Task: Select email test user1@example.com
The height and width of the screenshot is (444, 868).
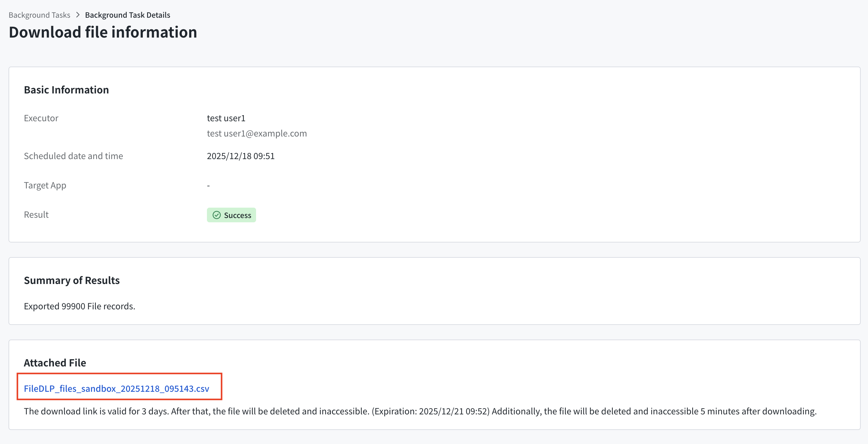Action: [x=257, y=133]
